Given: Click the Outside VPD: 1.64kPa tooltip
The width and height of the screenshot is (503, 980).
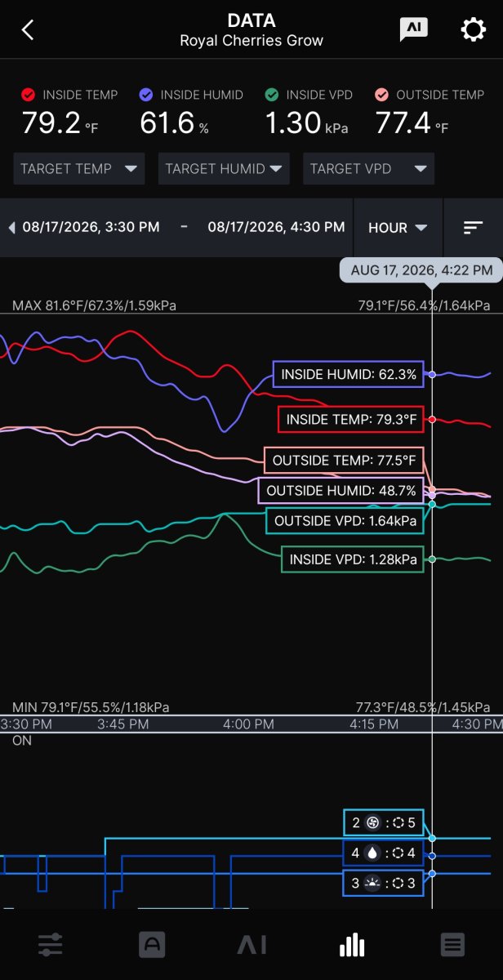Looking at the screenshot, I should pos(345,520).
